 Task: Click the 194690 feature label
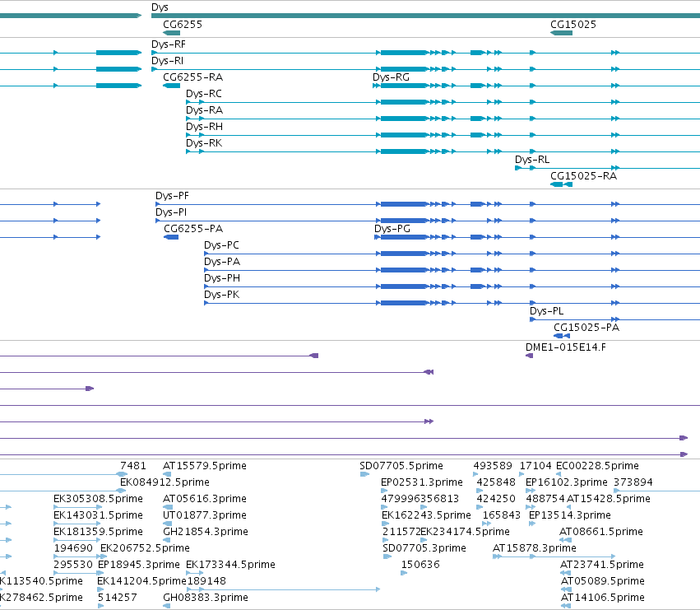tap(73, 549)
